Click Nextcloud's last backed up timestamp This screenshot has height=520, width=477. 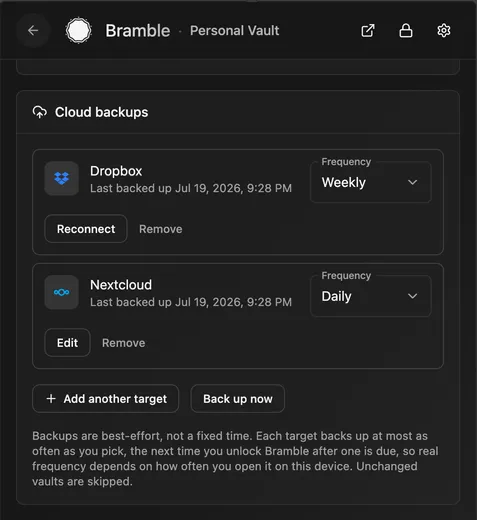pyautogui.click(x=191, y=302)
